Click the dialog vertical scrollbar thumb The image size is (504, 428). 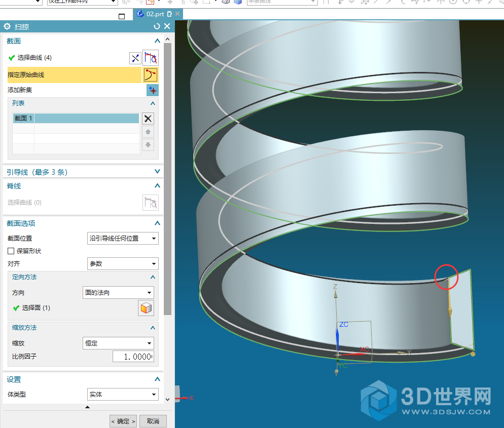(167, 179)
